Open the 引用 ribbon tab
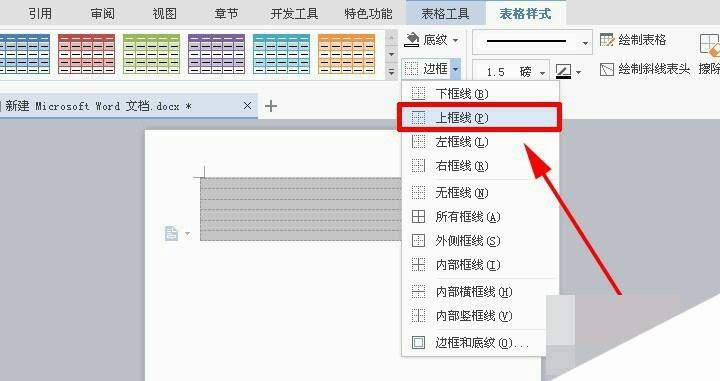Screen dimensions: 720x381 coord(40,13)
